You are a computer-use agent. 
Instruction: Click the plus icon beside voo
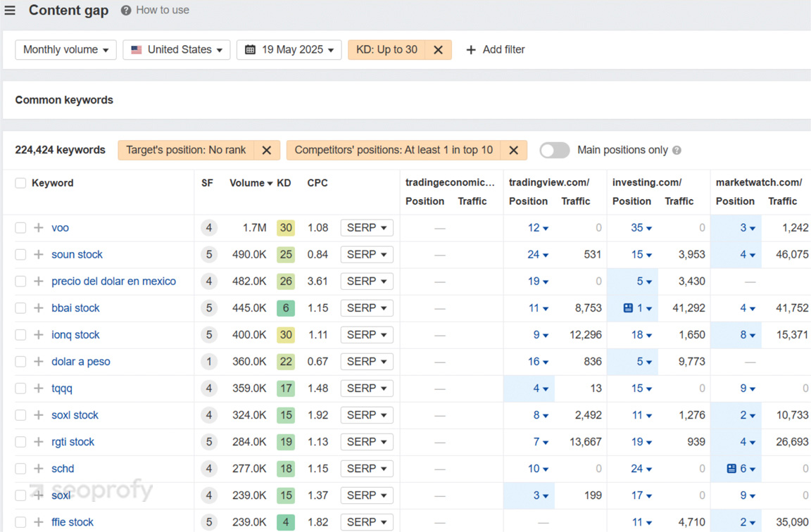[39, 227]
